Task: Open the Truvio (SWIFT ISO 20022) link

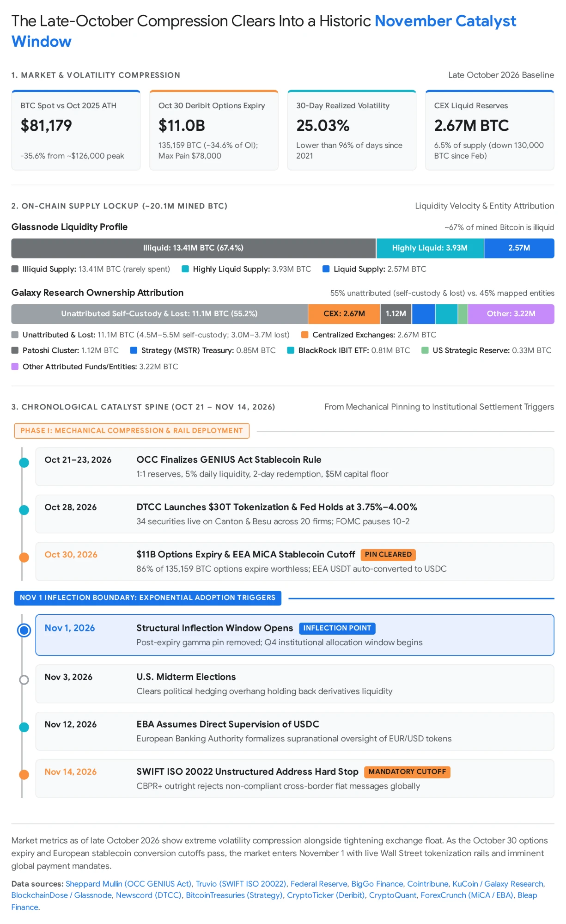Action: (241, 884)
